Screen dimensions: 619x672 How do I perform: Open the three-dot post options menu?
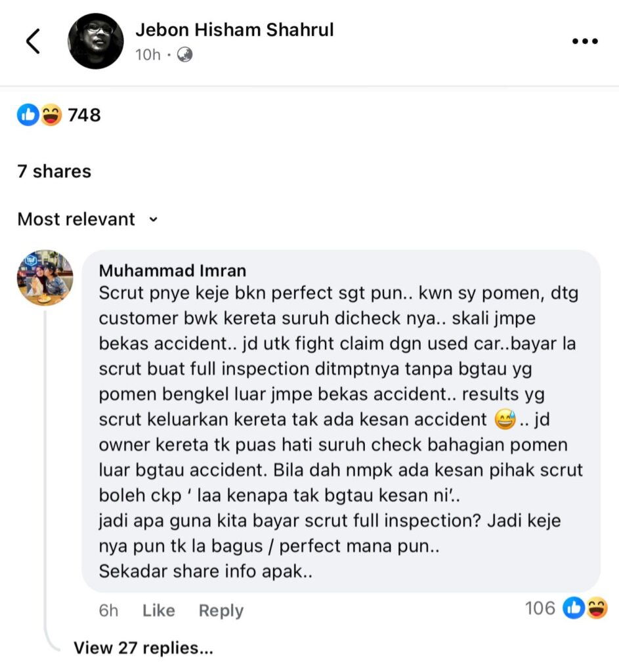(585, 41)
